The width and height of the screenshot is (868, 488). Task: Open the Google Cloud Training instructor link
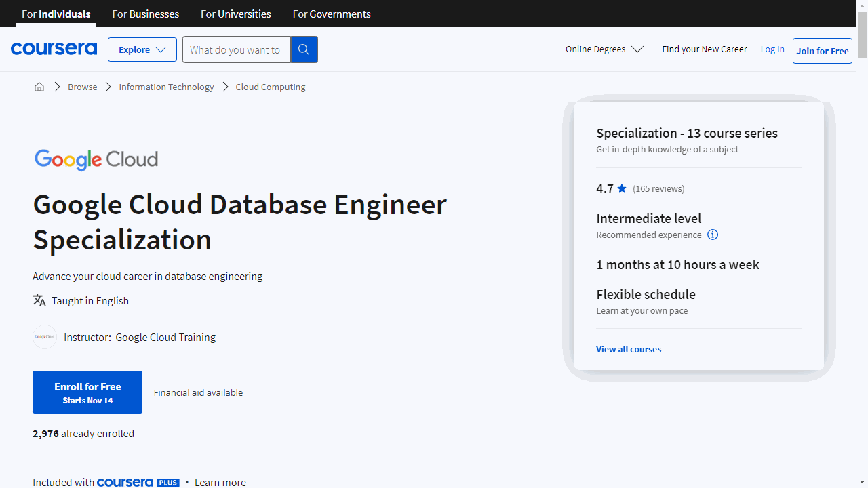[x=165, y=337]
